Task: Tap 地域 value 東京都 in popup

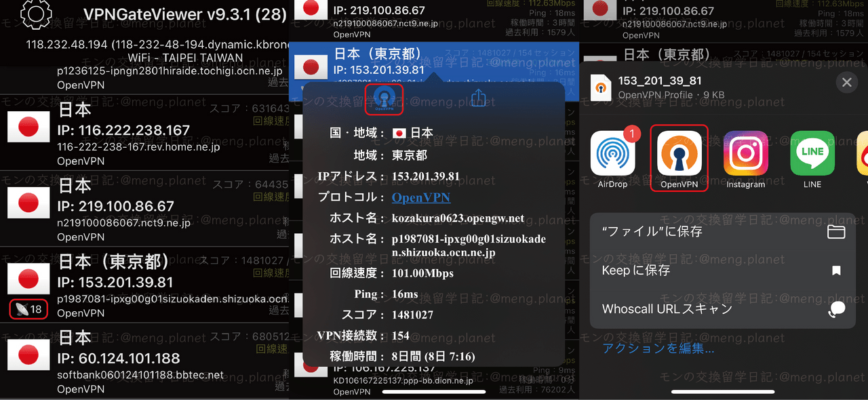Action: [410, 155]
